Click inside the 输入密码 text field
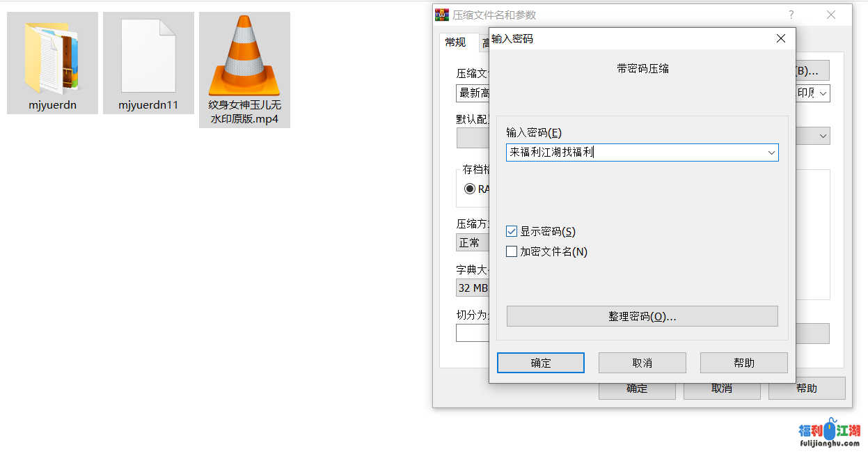The width and height of the screenshot is (868, 454). pyautogui.click(x=636, y=152)
